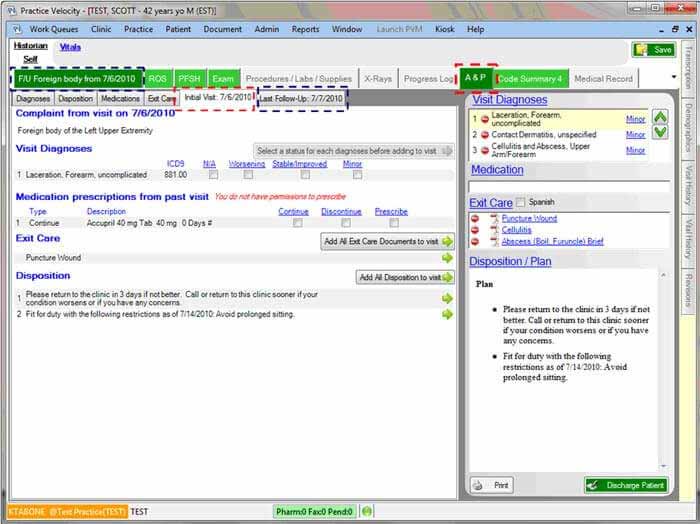
Task: Check the Discontinue box for Accupril
Action: click(x=342, y=223)
